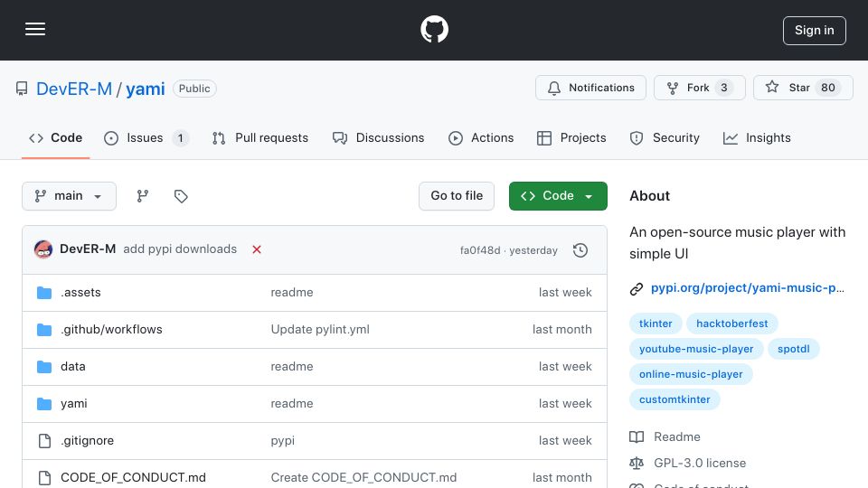Switch to the Code tab
This screenshot has width=868, height=488.
tap(55, 137)
